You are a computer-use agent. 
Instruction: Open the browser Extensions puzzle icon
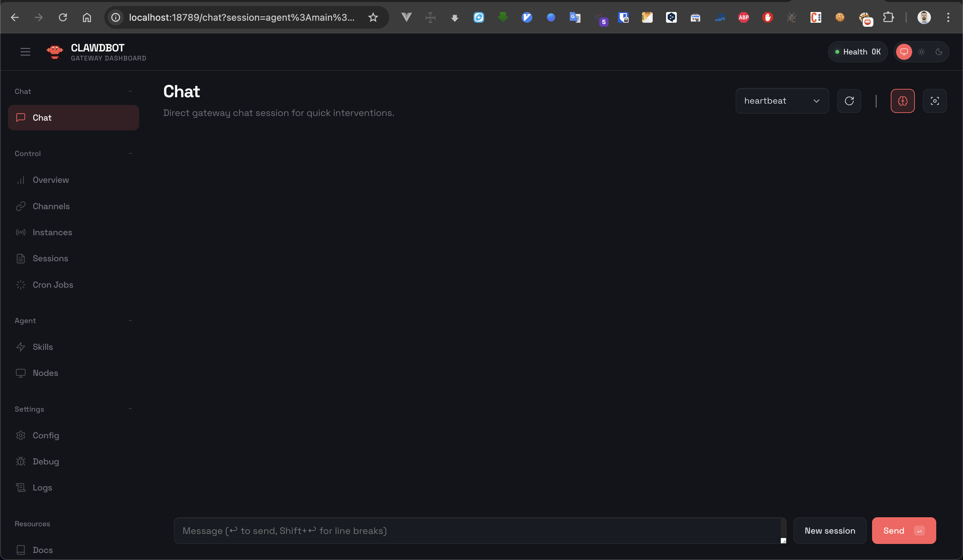click(x=888, y=17)
